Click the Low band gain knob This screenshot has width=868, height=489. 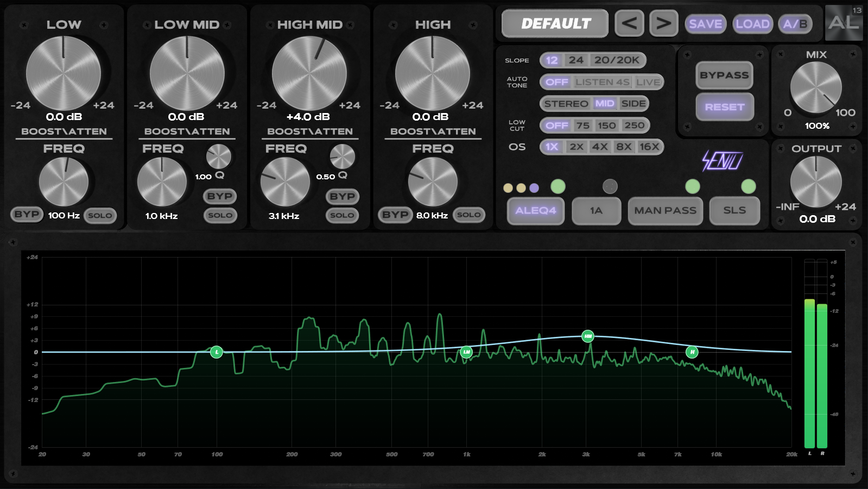pyautogui.click(x=64, y=73)
